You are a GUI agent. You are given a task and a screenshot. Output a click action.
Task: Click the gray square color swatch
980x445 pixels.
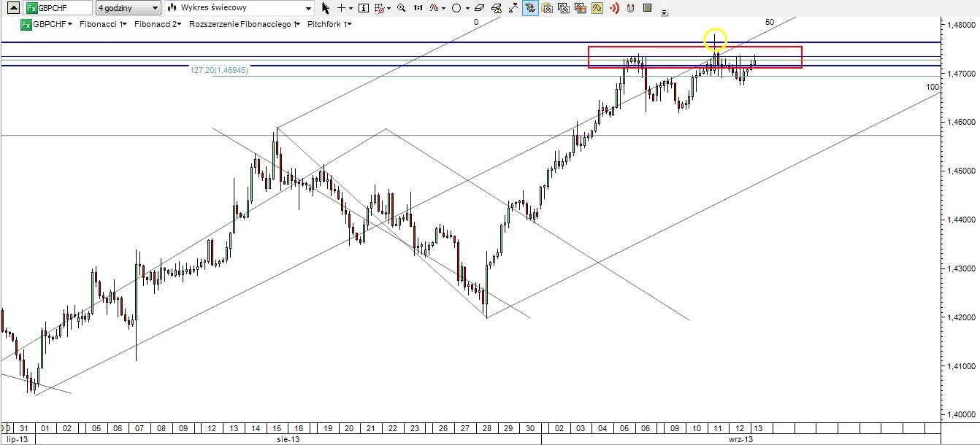coord(647,8)
